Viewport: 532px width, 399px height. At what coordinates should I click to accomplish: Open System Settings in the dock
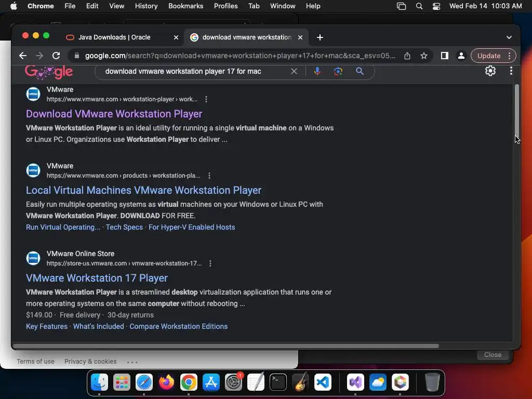tap(233, 382)
